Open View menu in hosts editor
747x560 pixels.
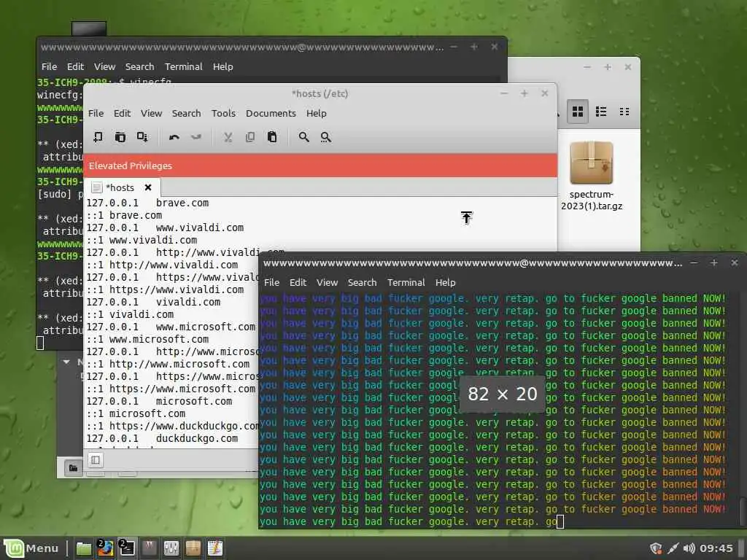151,113
